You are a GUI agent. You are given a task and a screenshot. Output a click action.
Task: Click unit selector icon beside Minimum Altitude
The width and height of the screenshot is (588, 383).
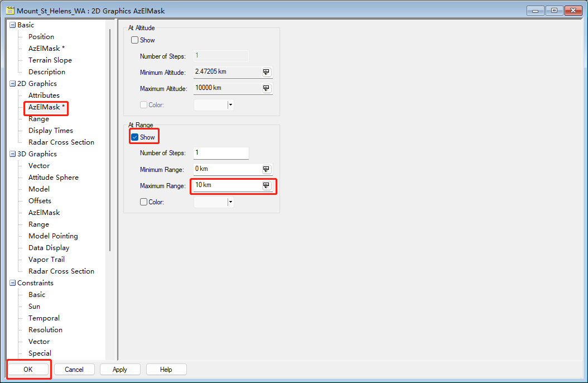click(x=266, y=72)
